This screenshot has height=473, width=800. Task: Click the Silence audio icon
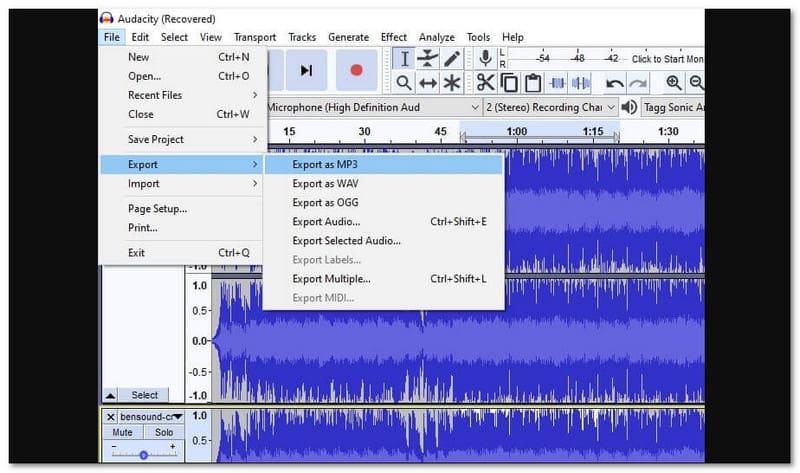[581, 83]
